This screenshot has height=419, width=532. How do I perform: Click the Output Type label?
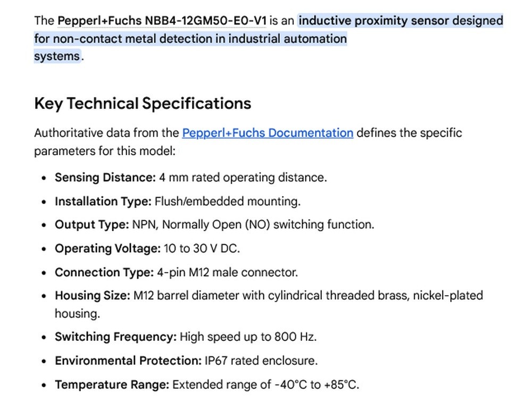coord(92,225)
